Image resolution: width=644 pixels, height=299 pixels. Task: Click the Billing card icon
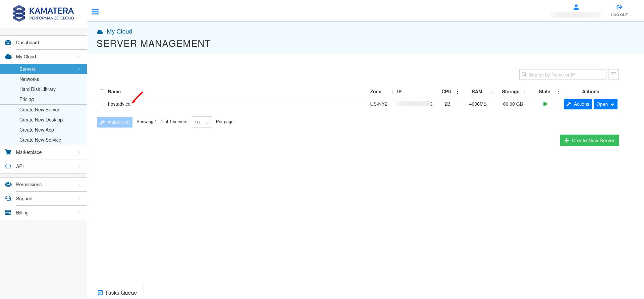pyautogui.click(x=8, y=213)
